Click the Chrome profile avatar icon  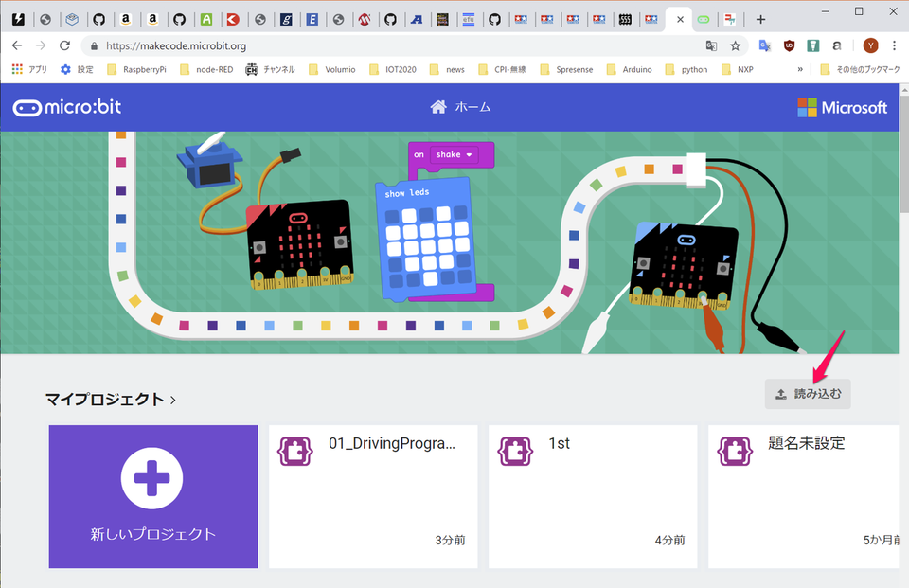tap(870, 45)
